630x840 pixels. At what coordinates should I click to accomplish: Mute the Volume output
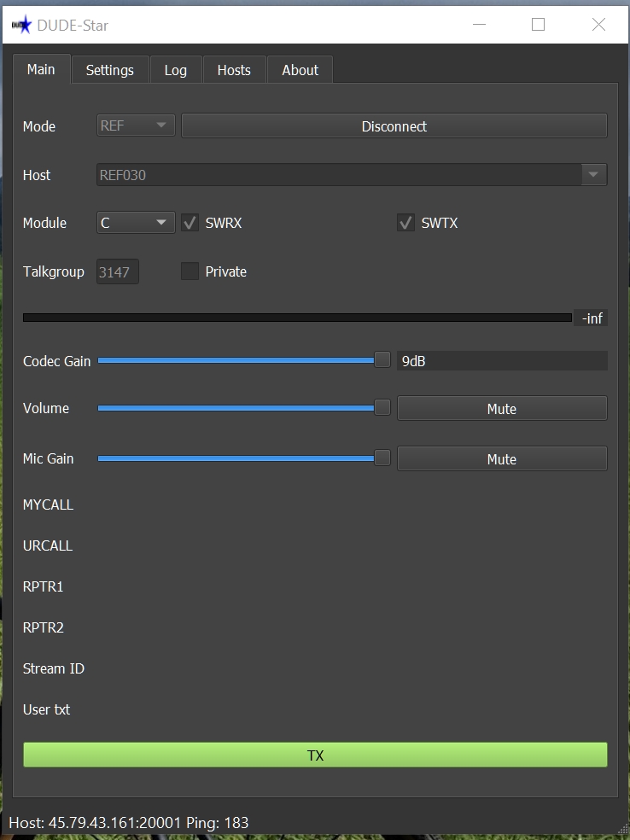tap(502, 409)
